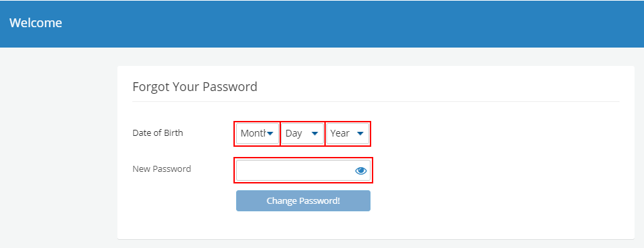Screen dimensions: 644x248
Task: Click the Year dropdown caret arrow
Action: (x=360, y=133)
